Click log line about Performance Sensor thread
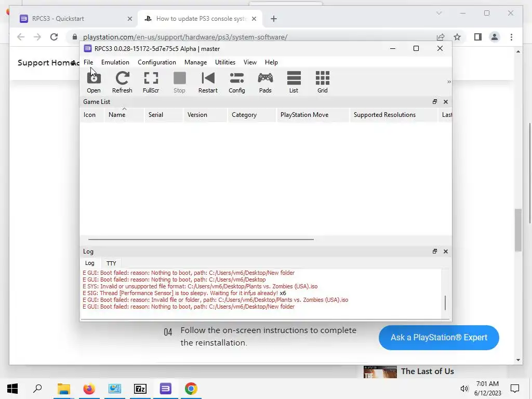The height and width of the screenshot is (399, 532). 184,293
